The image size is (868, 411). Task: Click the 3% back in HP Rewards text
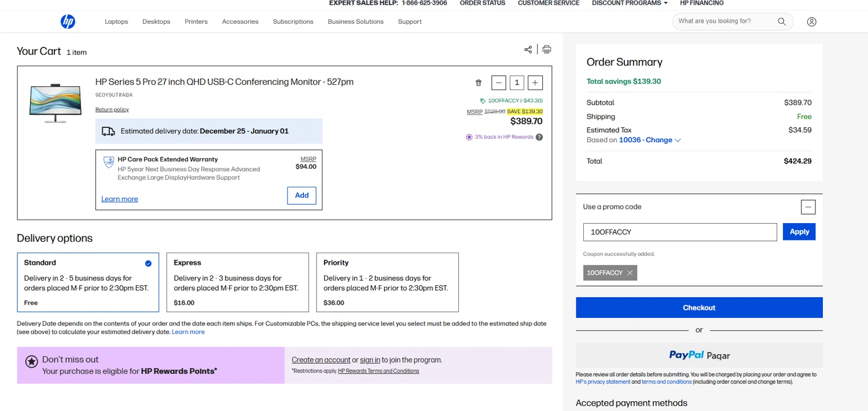coord(504,137)
